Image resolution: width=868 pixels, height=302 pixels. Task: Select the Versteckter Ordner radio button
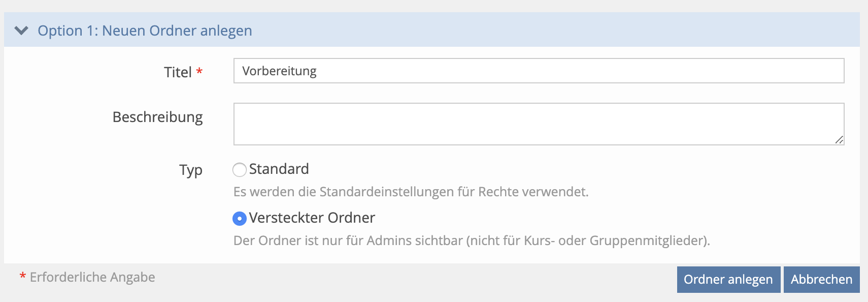[x=240, y=219]
